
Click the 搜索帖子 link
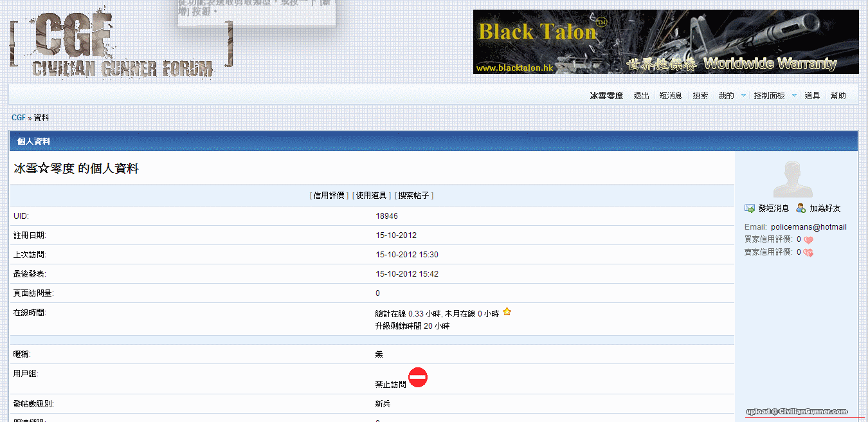414,196
